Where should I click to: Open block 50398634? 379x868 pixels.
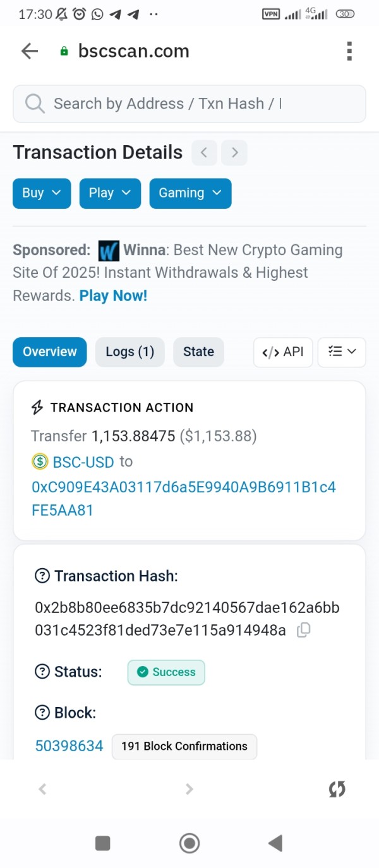point(69,746)
